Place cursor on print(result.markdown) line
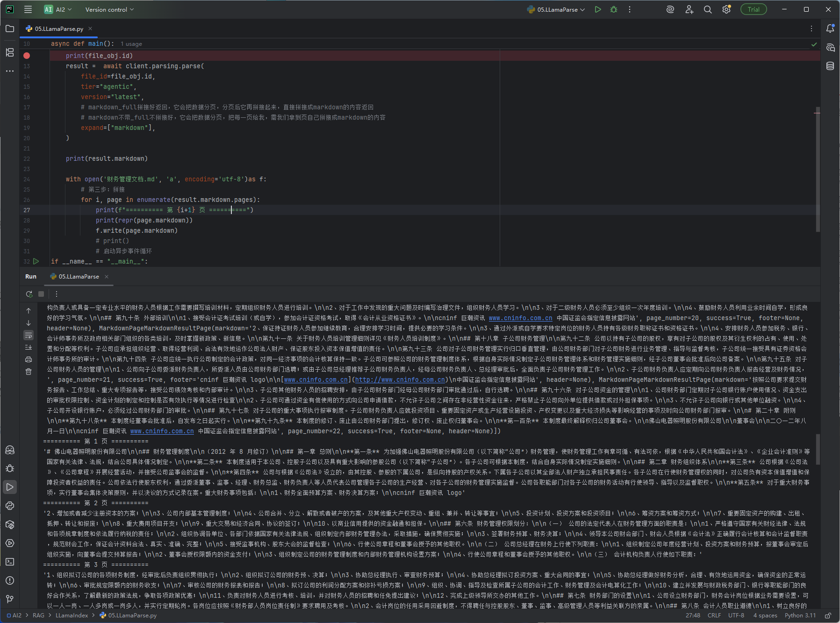Viewport: 840px width, 623px height. pos(107,158)
